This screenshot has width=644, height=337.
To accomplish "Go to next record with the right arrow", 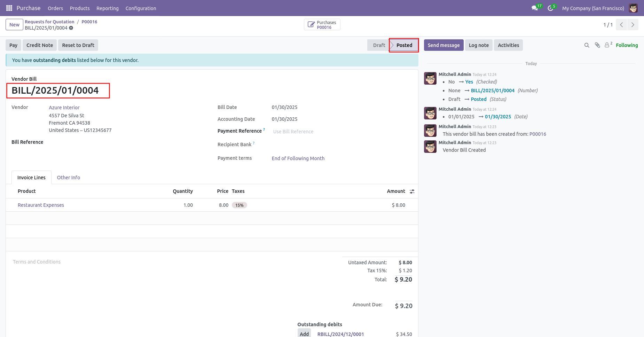I will pyautogui.click(x=633, y=25).
